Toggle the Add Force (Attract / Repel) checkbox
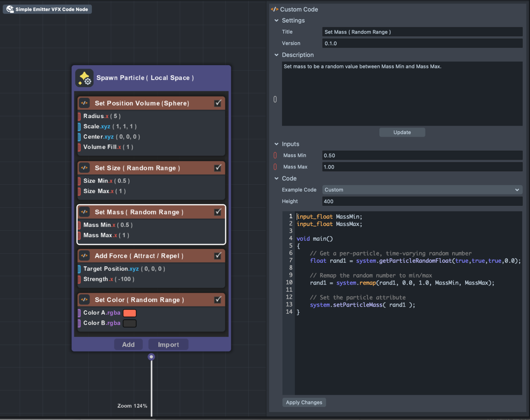 pos(218,256)
